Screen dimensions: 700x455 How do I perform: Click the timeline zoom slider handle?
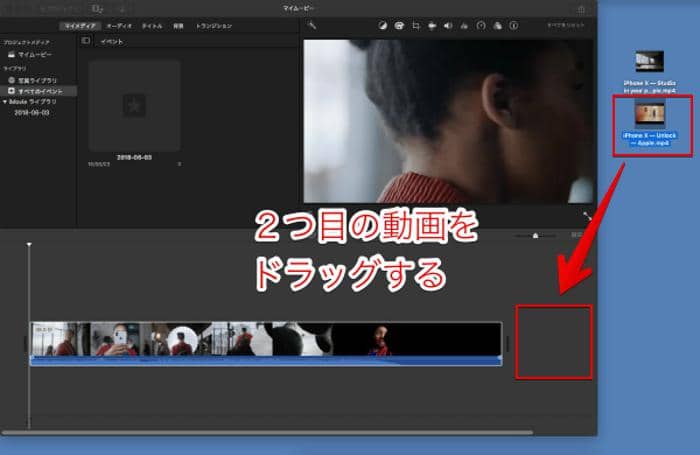pos(535,235)
